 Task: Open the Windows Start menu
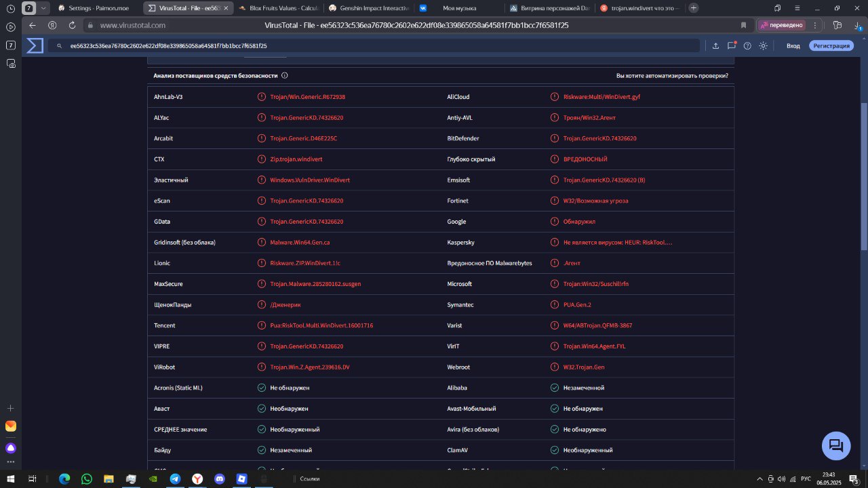[x=10, y=479]
